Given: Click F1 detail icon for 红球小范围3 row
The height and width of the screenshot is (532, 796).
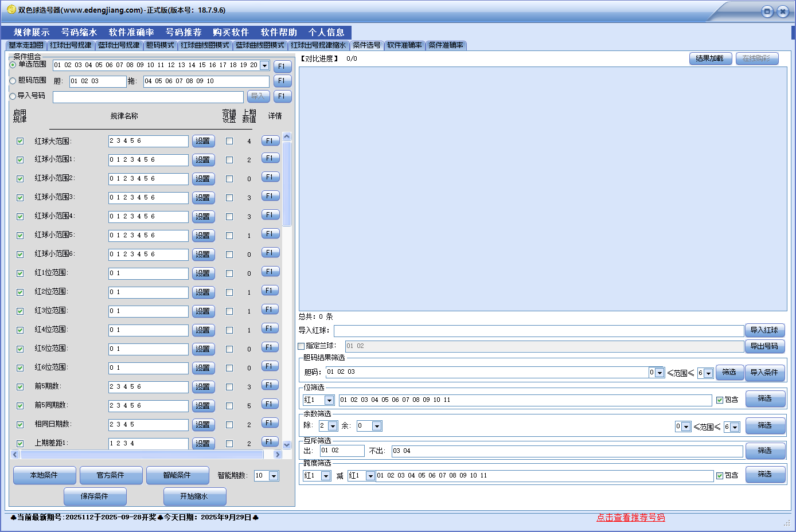Looking at the screenshot, I should 270,196.
